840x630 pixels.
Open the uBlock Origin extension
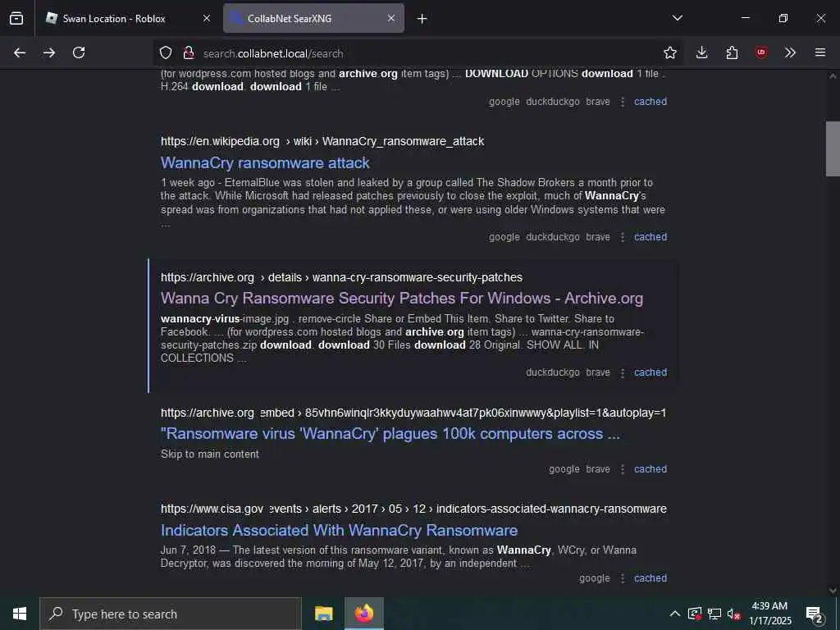[761, 52]
